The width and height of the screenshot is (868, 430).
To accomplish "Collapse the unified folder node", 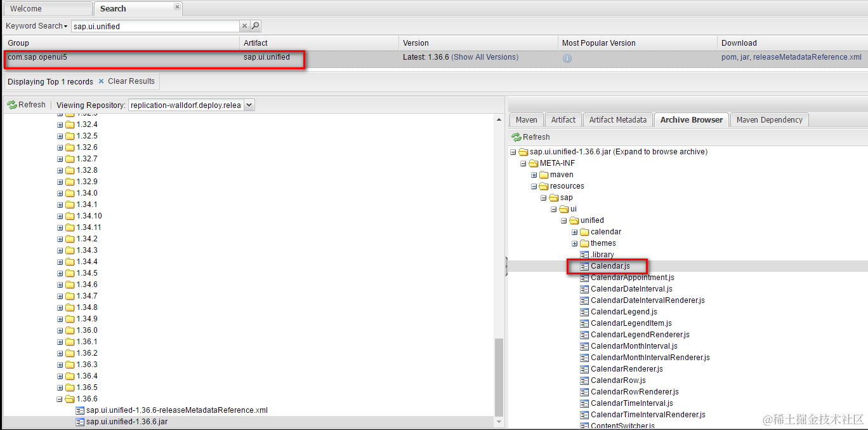I will point(564,220).
